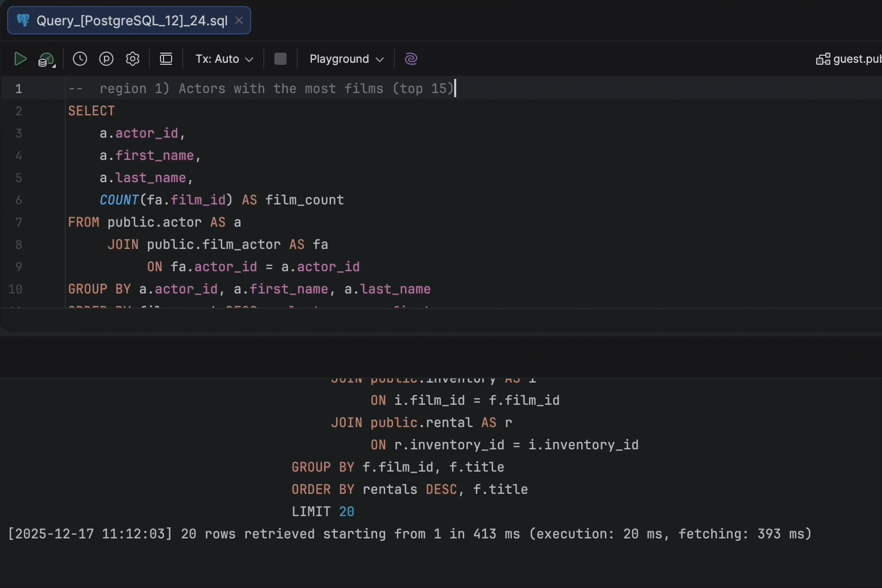Click the SELECT keyword on line 2
This screenshot has width=882, height=588.
click(91, 111)
